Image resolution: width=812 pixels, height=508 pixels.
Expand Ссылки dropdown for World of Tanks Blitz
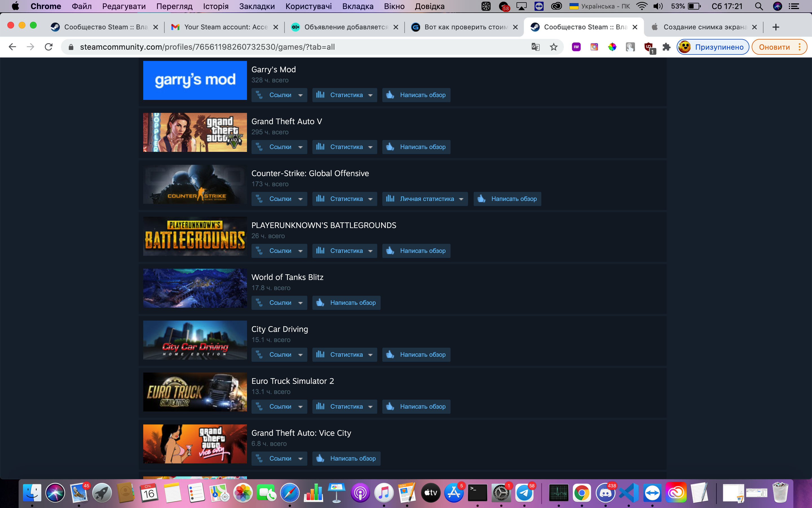[279, 303]
